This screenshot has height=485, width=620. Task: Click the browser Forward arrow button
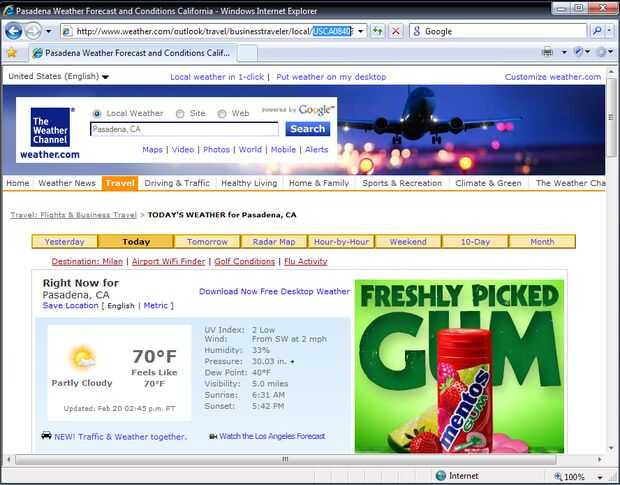coord(33,31)
